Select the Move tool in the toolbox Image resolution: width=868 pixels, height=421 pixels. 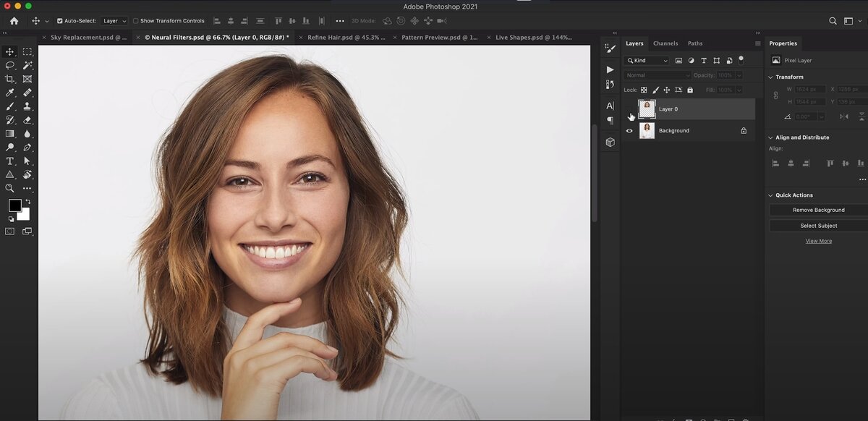[10, 51]
